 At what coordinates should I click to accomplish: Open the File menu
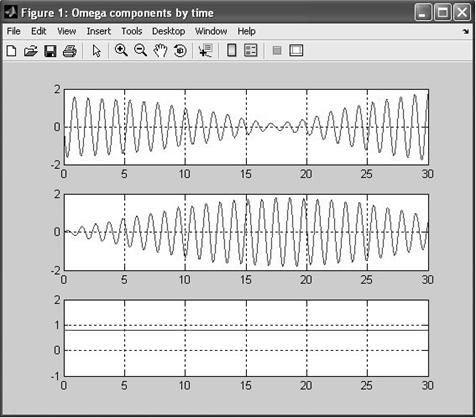tap(13, 31)
